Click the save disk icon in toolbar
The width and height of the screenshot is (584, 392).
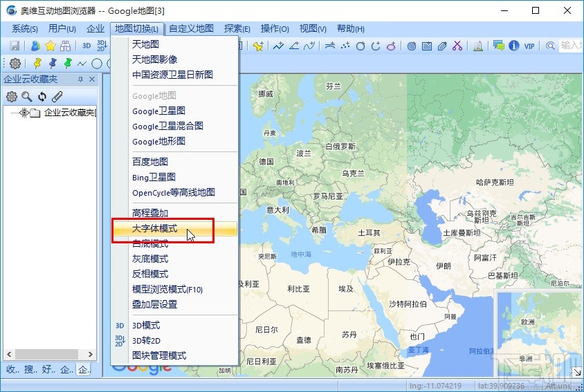pyautogui.click(x=15, y=46)
